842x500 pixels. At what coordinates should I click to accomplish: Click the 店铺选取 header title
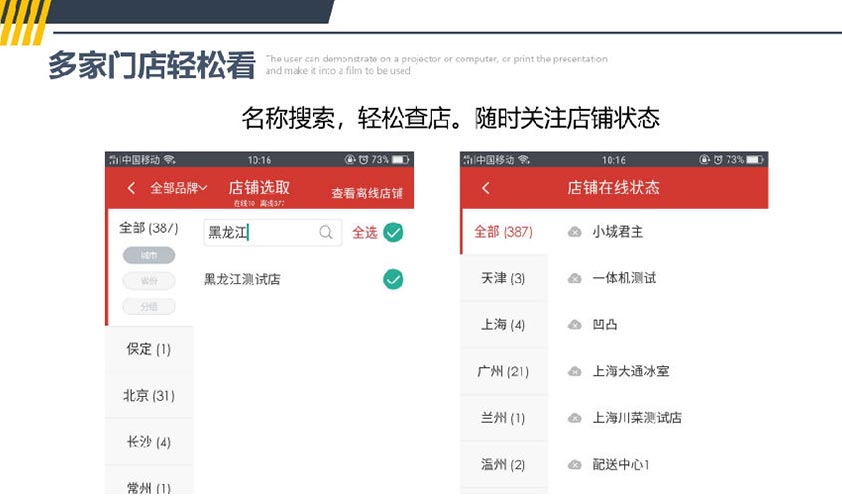pos(259,187)
